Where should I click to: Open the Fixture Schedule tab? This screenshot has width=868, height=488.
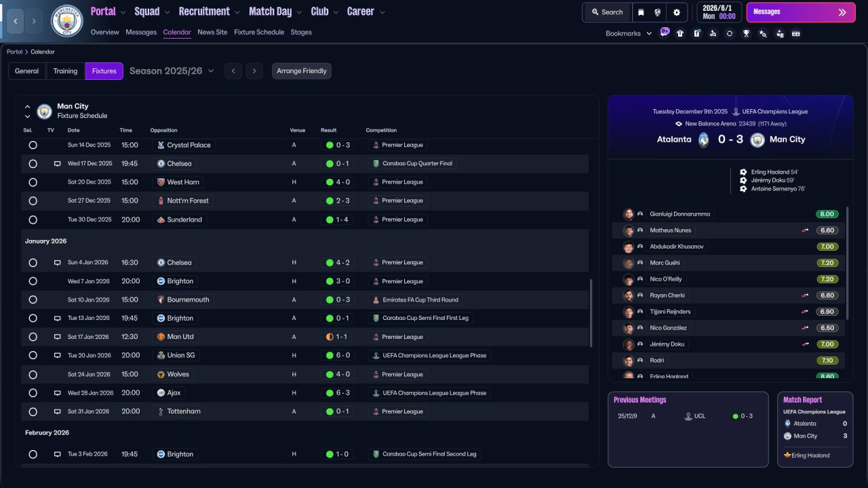click(259, 33)
